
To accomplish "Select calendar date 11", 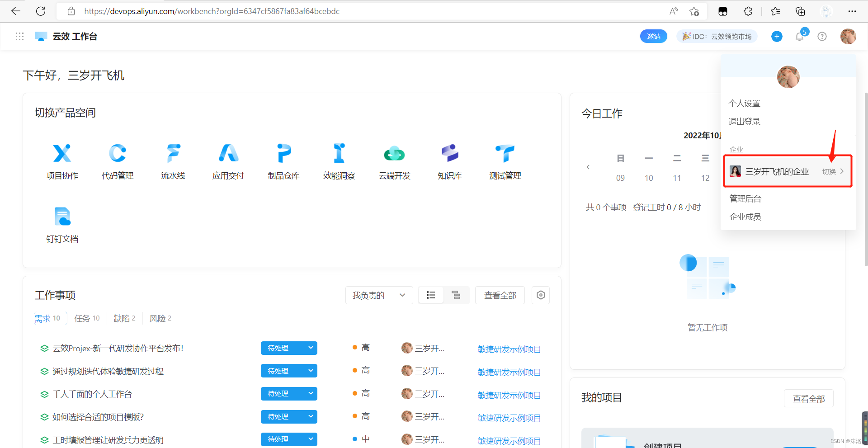I will click(x=677, y=178).
